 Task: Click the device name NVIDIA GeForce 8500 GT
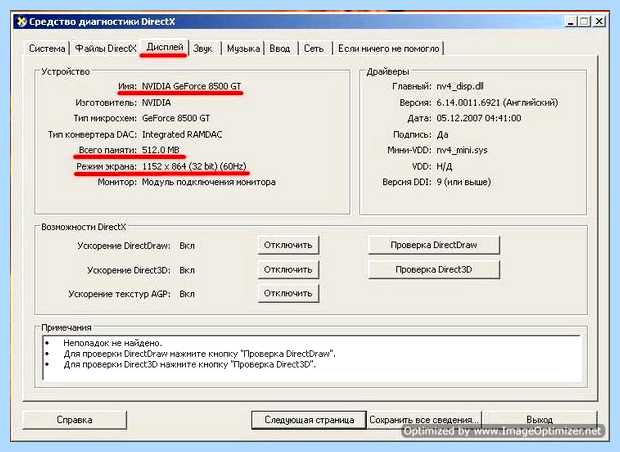[x=192, y=86]
